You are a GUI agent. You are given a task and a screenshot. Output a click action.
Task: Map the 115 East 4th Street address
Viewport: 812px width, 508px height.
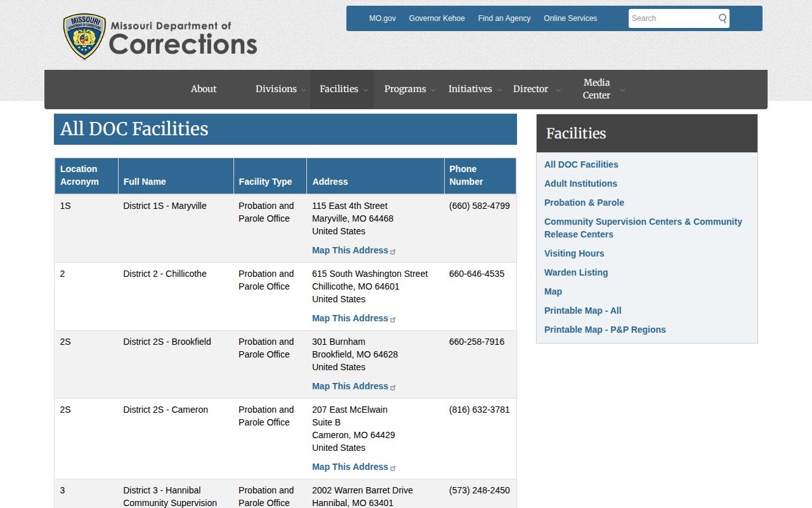[x=350, y=250]
